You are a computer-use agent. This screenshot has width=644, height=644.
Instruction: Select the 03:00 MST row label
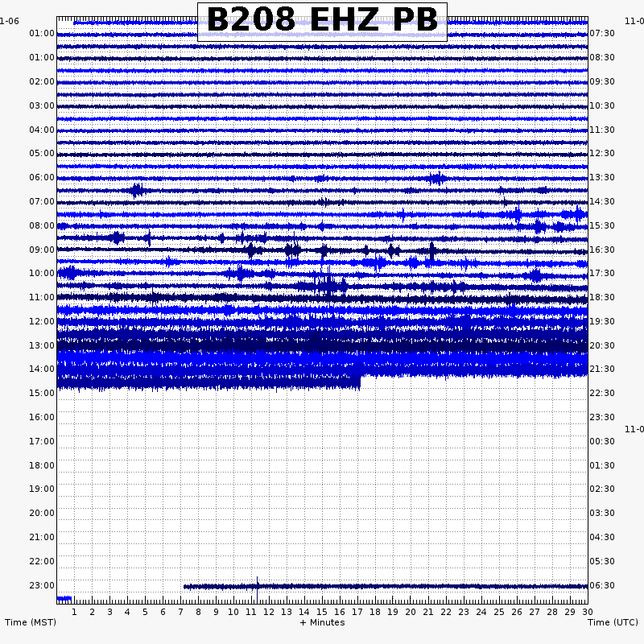point(42,105)
